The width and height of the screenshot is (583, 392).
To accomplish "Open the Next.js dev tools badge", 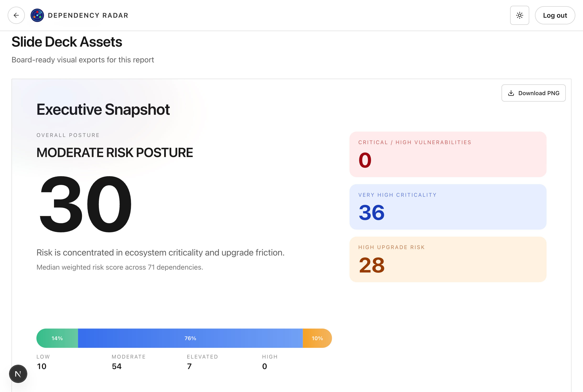I will coord(18,374).
